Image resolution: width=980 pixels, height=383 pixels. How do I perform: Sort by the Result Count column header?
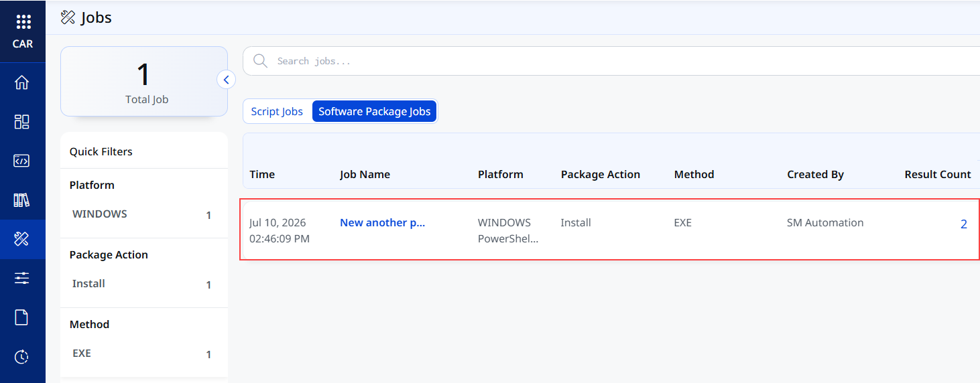(x=937, y=174)
